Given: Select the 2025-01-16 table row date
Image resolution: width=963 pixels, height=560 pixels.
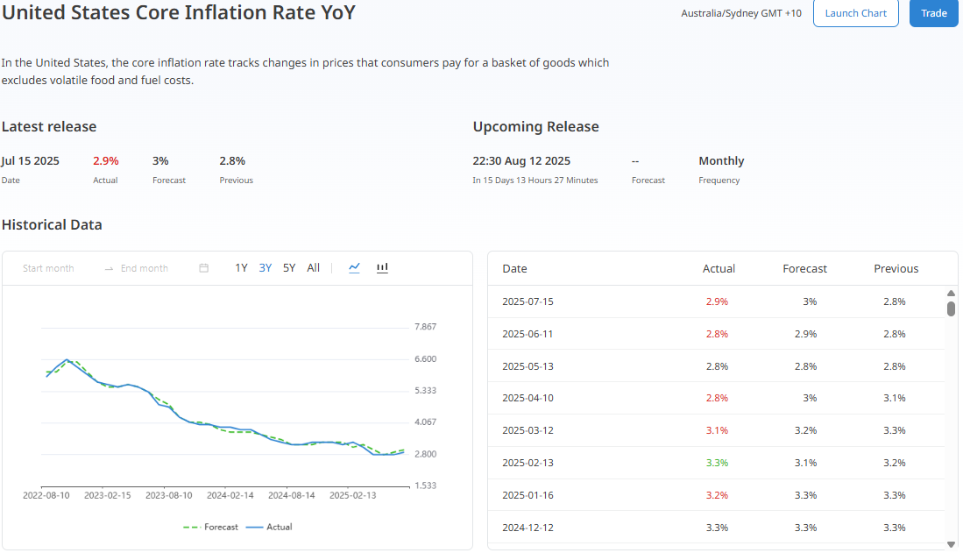Looking at the screenshot, I should tap(528, 495).
